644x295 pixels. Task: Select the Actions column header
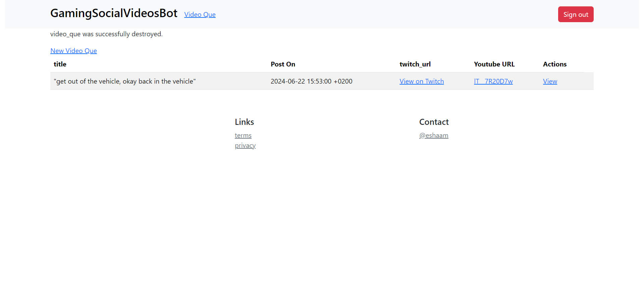click(x=554, y=64)
